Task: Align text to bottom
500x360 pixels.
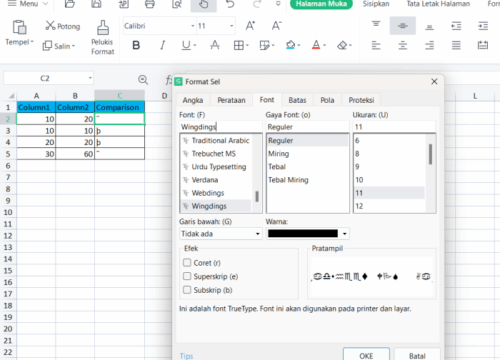Action: pyautogui.click(x=429, y=26)
